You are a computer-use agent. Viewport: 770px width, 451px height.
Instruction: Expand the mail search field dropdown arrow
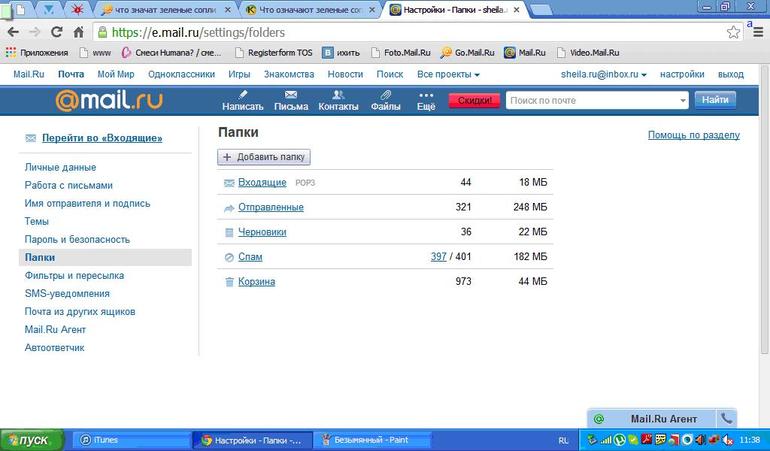(682, 100)
